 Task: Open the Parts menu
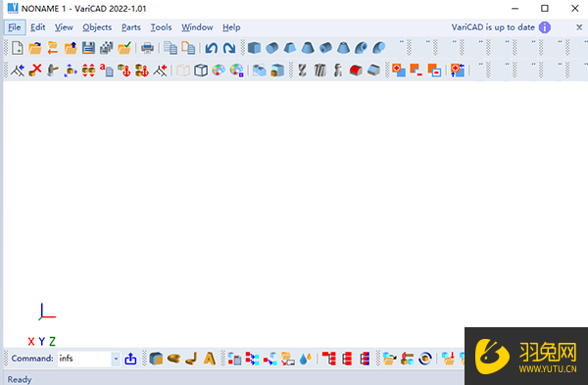(x=131, y=27)
